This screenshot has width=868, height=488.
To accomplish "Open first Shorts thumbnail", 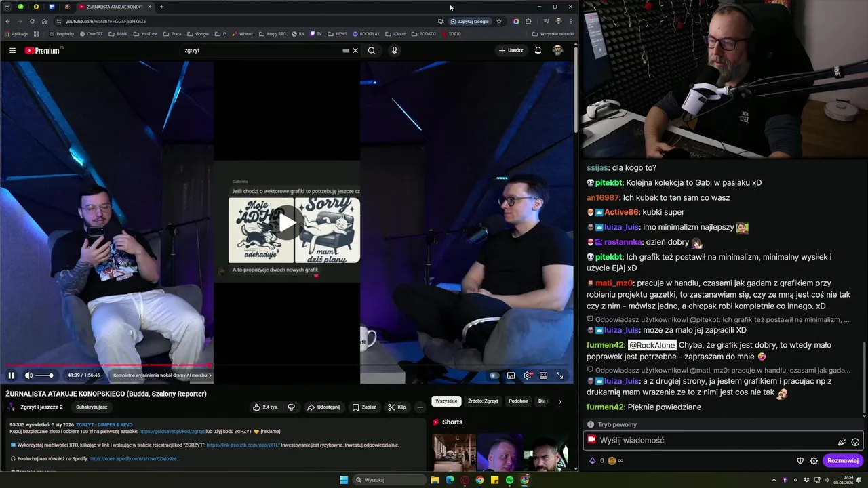I will click(x=454, y=451).
